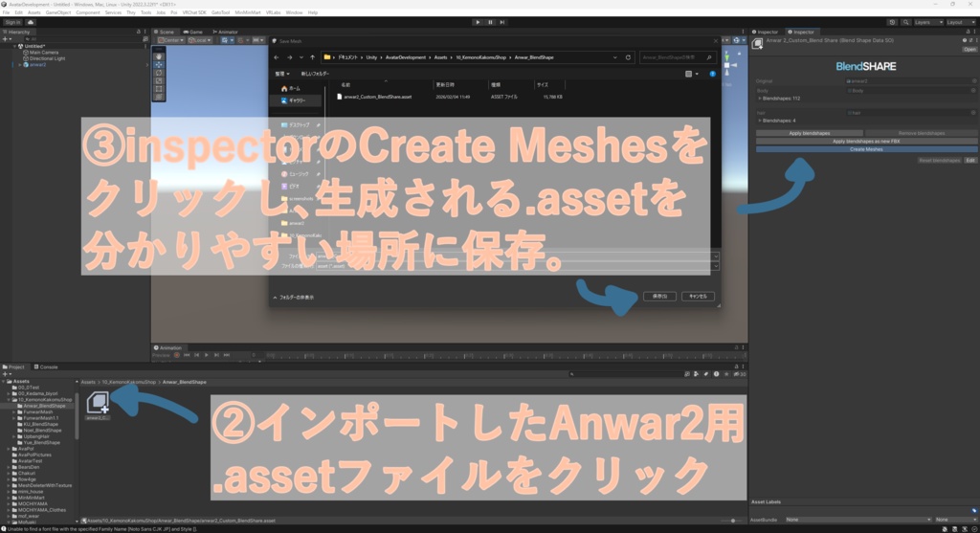Toggle grid snapping in Scene toolbar
This screenshot has height=533, width=980.
click(x=226, y=40)
